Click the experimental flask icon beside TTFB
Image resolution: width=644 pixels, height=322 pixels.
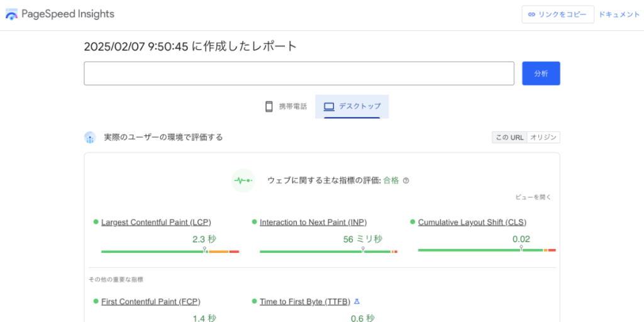pos(357,301)
